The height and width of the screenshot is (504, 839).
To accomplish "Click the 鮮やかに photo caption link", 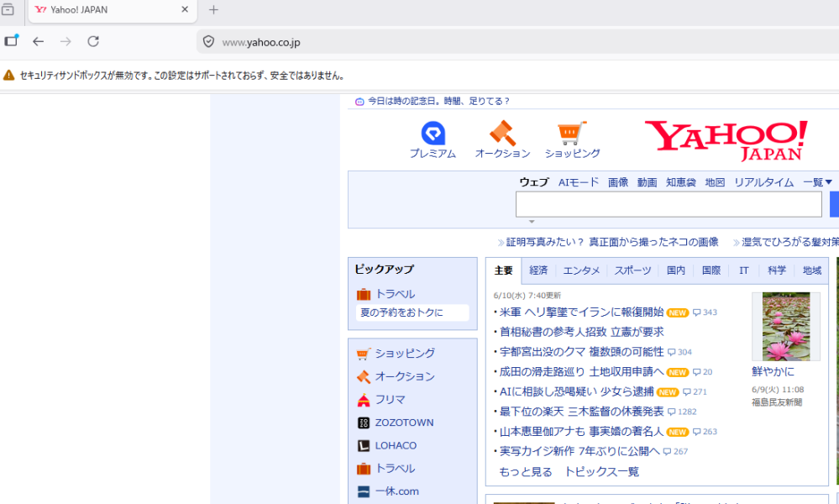I will pos(773,371).
